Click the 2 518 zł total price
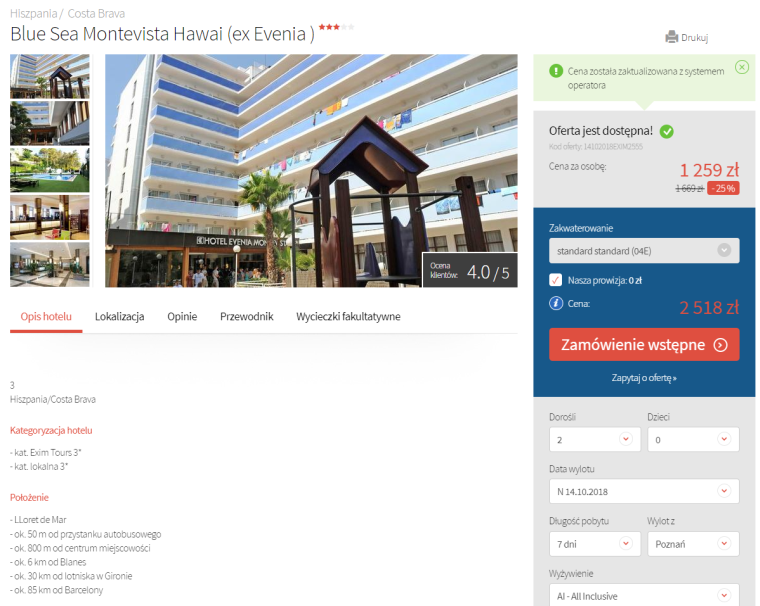This screenshot has width=760, height=606. 709,307
